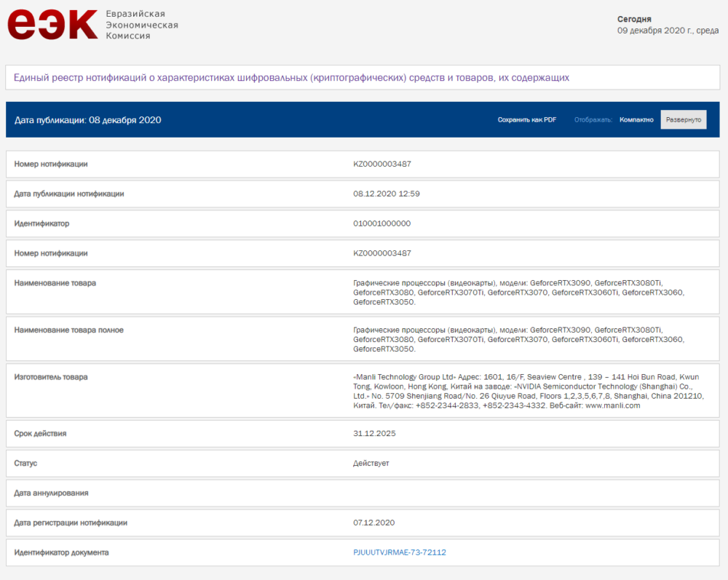Image resolution: width=728 pixels, height=580 pixels.
Task: Click the Идентификатор документа label
Action: 61,552
